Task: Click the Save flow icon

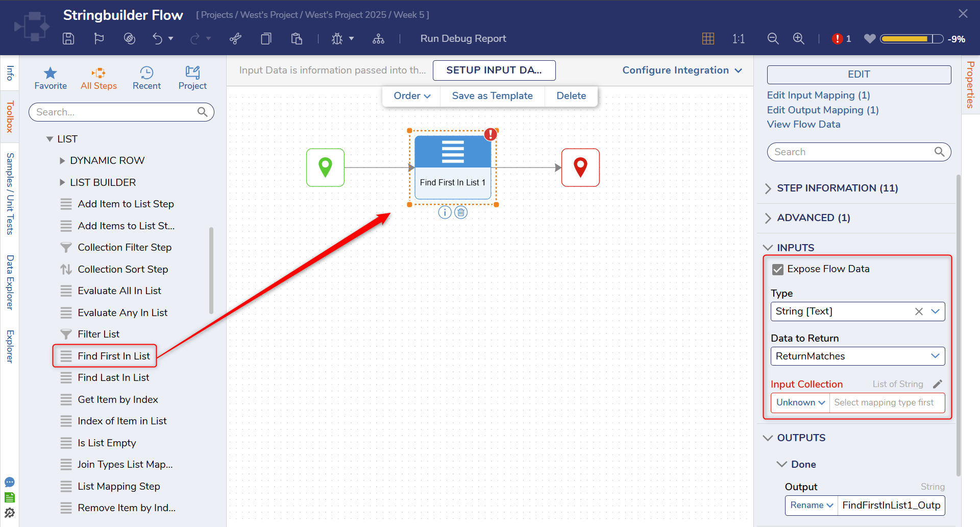Action: pyautogui.click(x=68, y=39)
